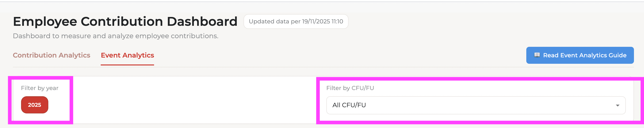The image size is (644, 128).
Task: Click the dropdown caret in CFU/FU filter
Action: coord(617,105)
